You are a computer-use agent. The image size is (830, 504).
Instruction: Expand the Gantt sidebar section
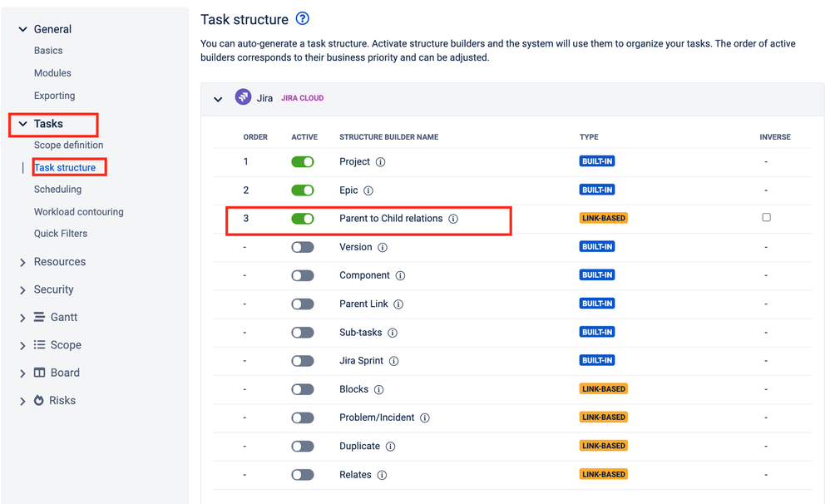pos(23,318)
